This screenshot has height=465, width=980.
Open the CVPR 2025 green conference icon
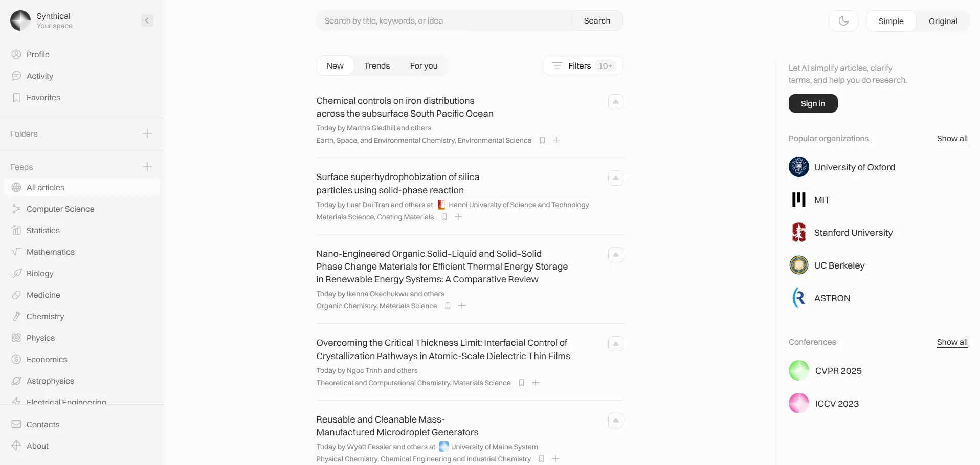click(x=798, y=371)
